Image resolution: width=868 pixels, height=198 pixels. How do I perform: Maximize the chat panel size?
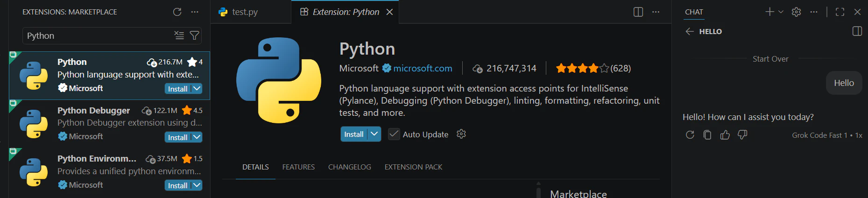point(840,12)
